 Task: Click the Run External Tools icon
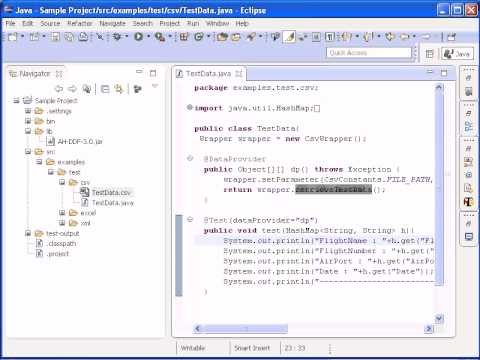[160, 37]
